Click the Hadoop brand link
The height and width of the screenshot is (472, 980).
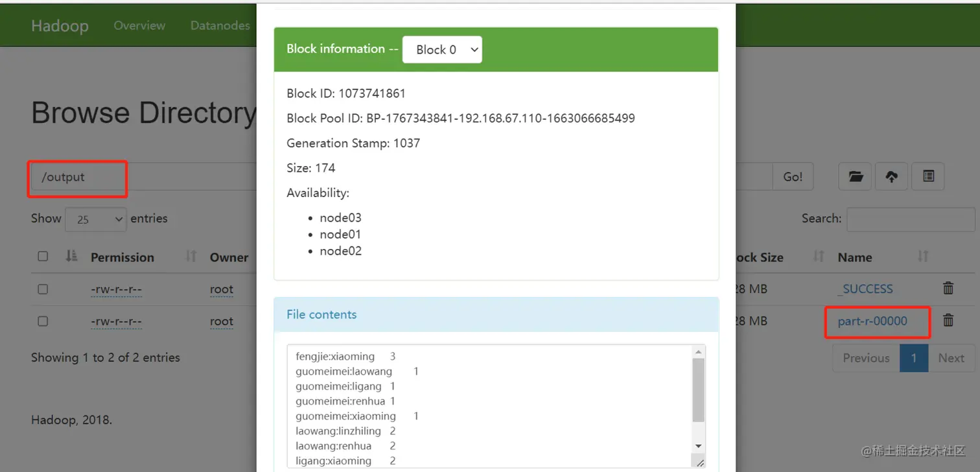(x=60, y=26)
